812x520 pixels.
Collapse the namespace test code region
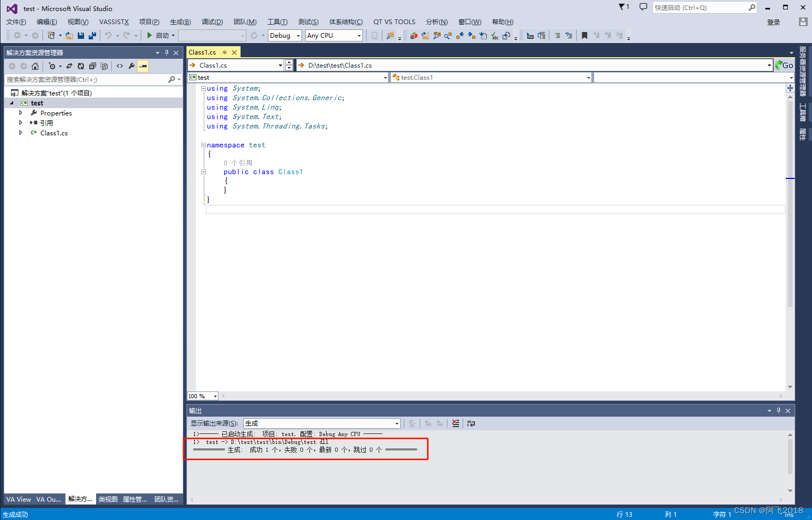coord(203,145)
